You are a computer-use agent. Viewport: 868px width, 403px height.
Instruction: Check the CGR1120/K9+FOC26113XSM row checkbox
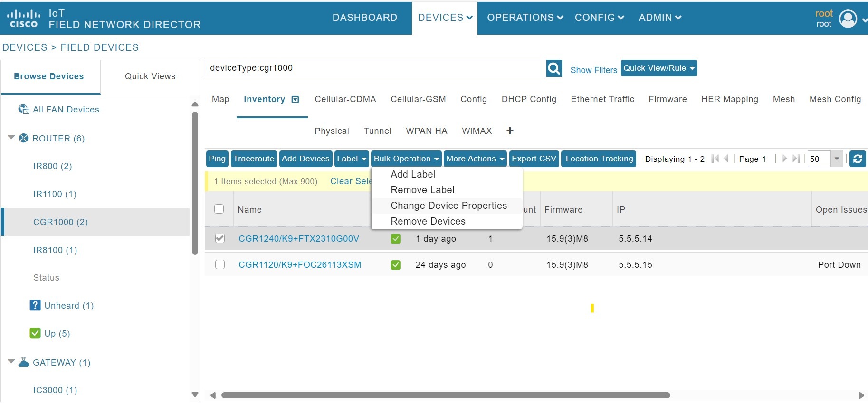(x=219, y=264)
